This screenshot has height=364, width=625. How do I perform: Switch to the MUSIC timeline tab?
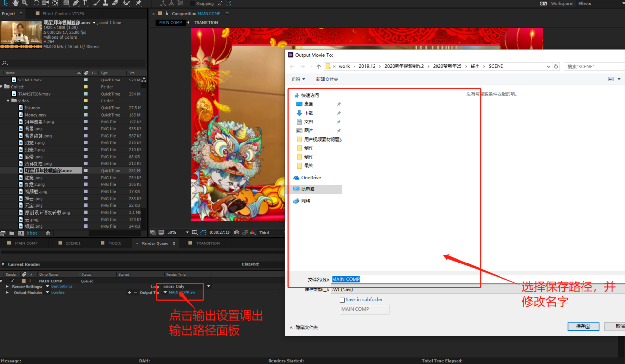tap(115, 243)
